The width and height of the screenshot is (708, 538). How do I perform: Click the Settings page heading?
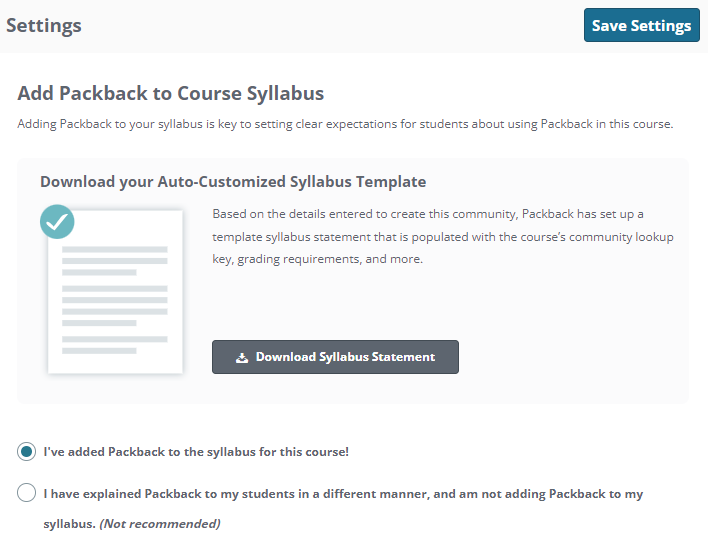pyautogui.click(x=44, y=26)
